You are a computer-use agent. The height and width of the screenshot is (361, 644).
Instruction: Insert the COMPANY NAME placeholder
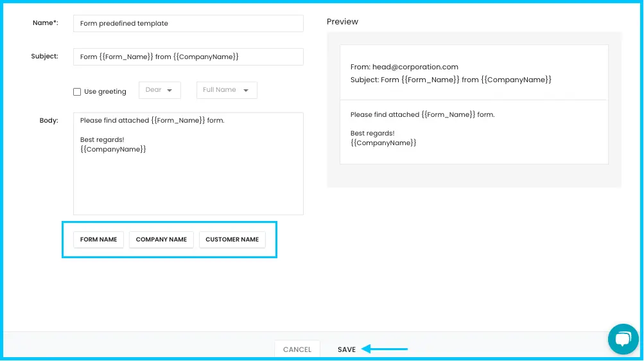(x=161, y=240)
